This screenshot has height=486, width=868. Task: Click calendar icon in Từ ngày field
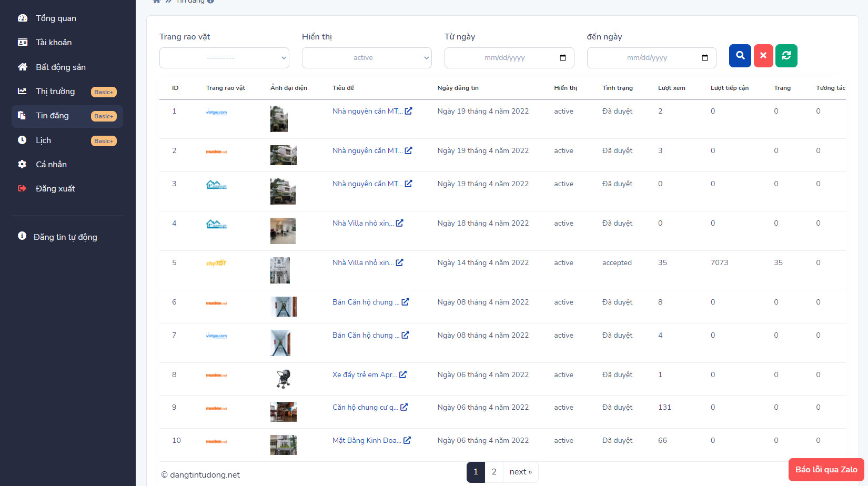pyautogui.click(x=562, y=58)
